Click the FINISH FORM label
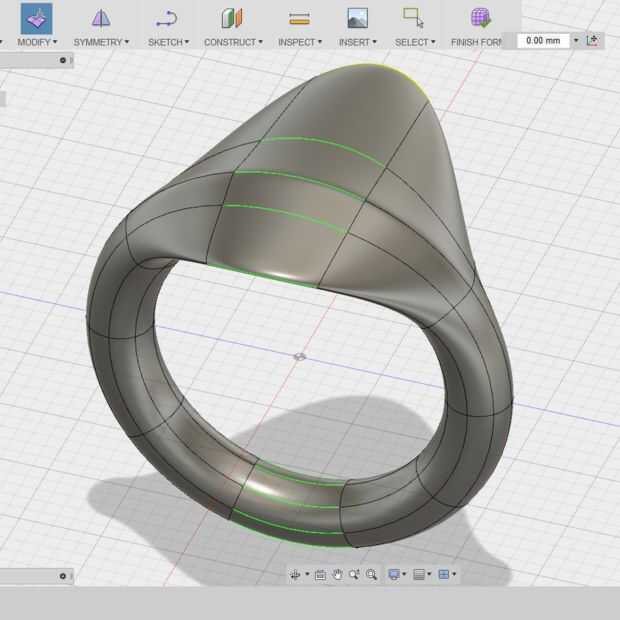 click(x=476, y=42)
